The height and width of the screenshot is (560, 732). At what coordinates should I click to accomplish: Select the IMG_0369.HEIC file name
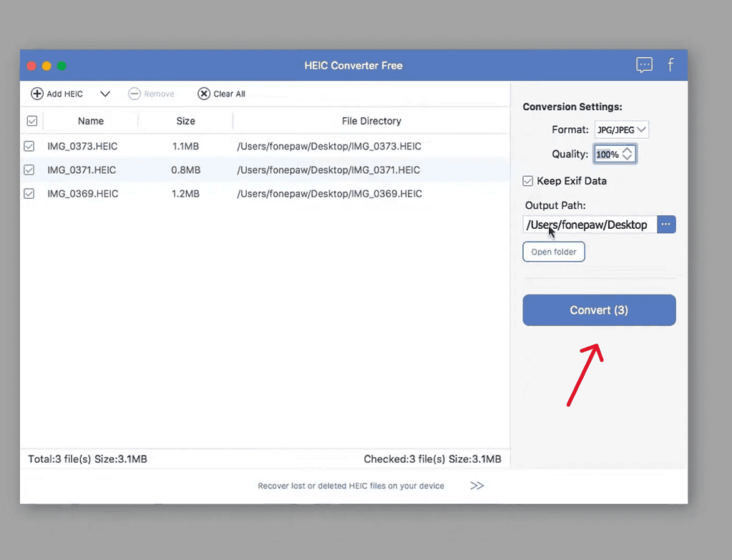point(82,194)
